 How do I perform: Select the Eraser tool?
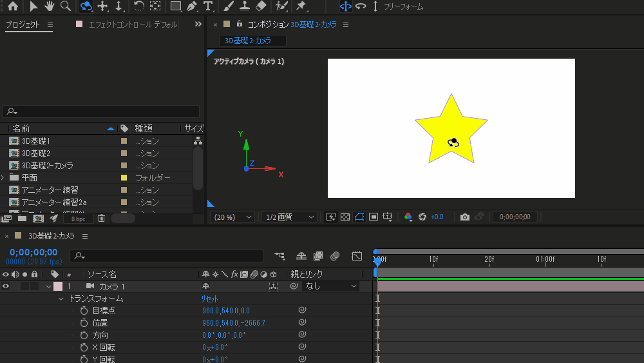coord(261,6)
